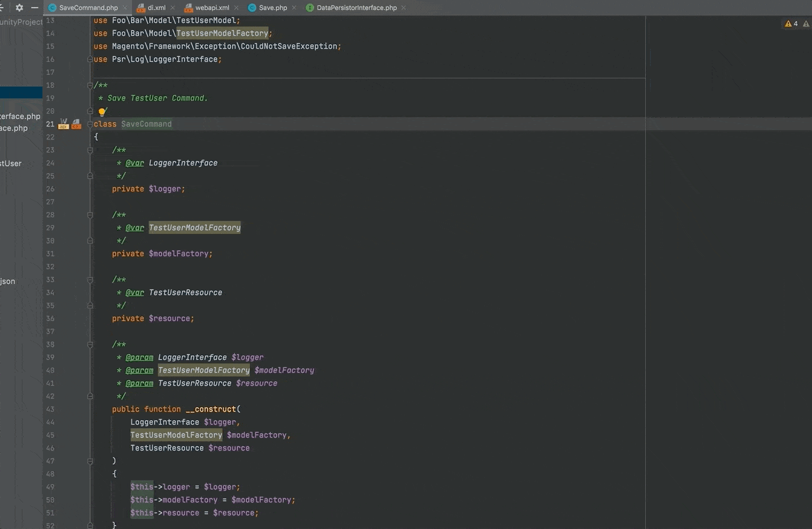
Task: Open project panel settings gear
Action: coord(19,8)
